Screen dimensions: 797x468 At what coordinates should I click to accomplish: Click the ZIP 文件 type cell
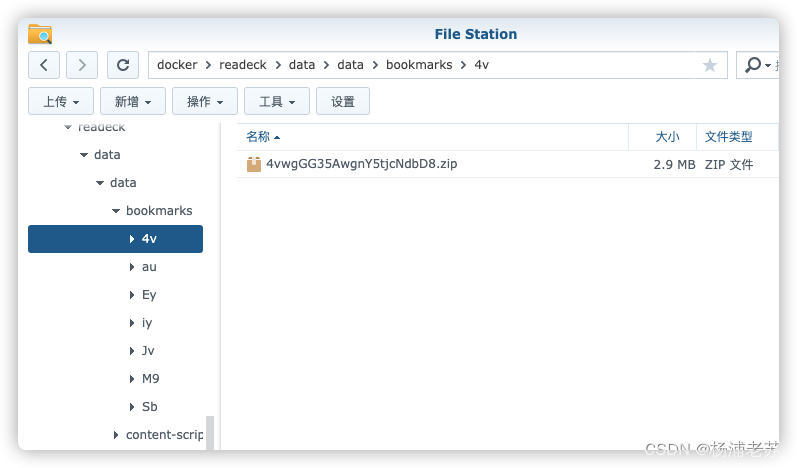[x=728, y=165]
